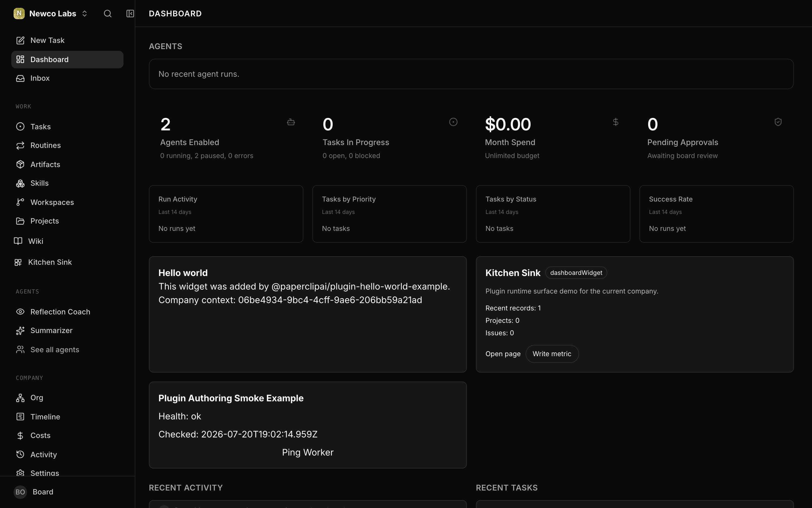This screenshot has height=508, width=812.
Task: Click the Activity history clock icon
Action: 20,454
